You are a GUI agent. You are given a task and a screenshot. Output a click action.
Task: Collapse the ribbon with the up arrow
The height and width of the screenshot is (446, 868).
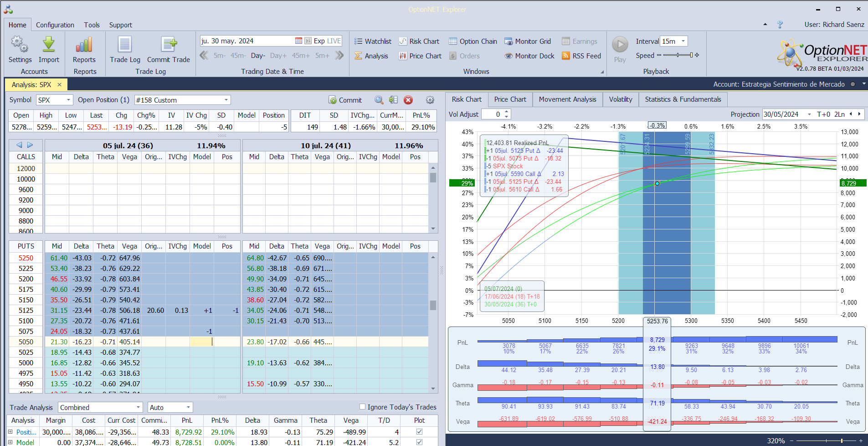[x=765, y=25]
